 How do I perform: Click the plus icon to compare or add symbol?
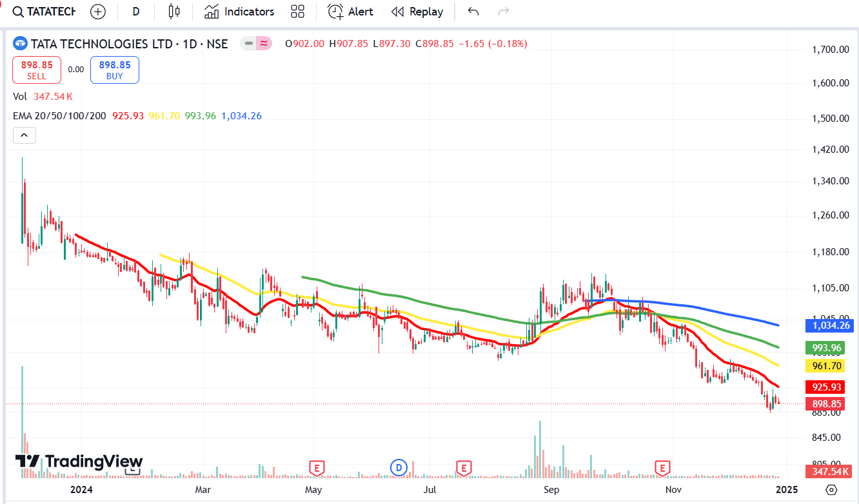(x=98, y=12)
